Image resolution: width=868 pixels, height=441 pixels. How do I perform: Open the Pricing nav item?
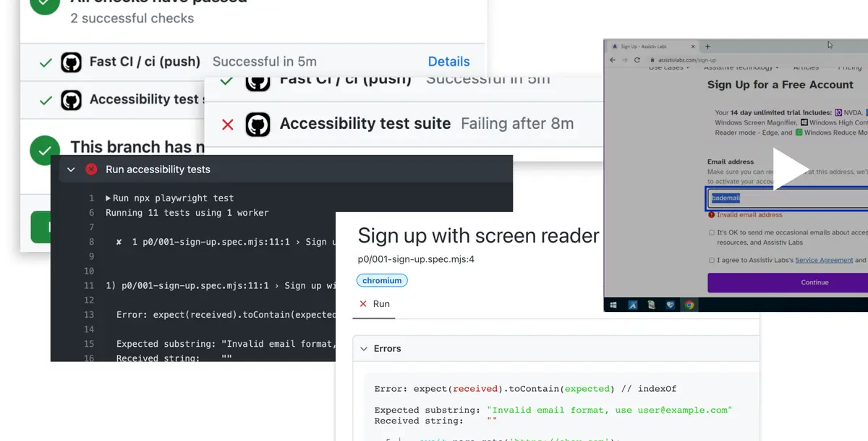pos(849,68)
